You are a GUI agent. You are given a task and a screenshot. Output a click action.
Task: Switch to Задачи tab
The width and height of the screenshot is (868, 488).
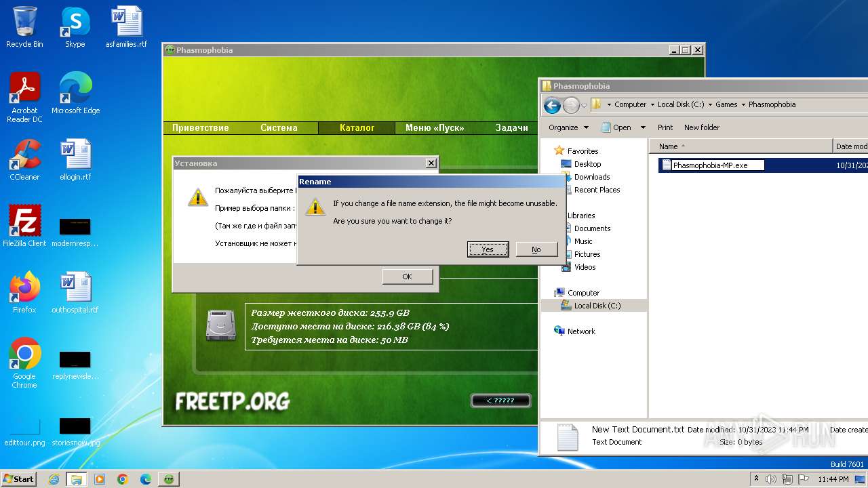[x=512, y=127]
